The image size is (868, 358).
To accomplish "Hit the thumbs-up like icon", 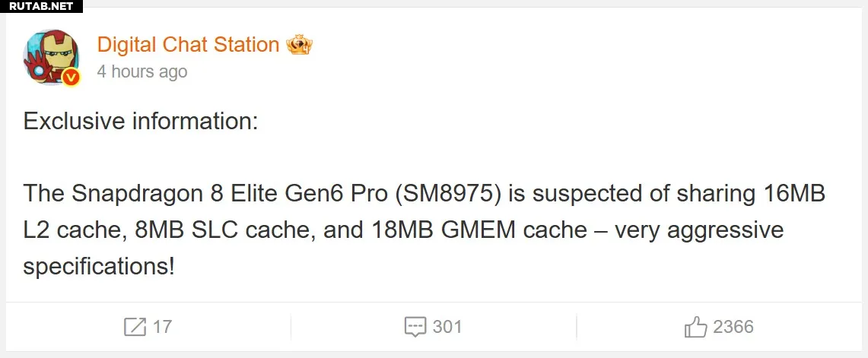I will (x=695, y=328).
